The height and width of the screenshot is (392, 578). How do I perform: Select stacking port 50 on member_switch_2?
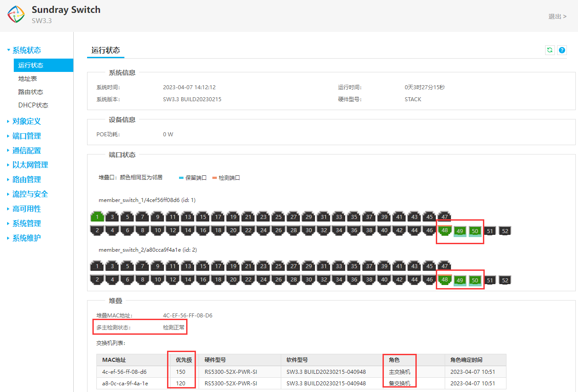click(475, 281)
